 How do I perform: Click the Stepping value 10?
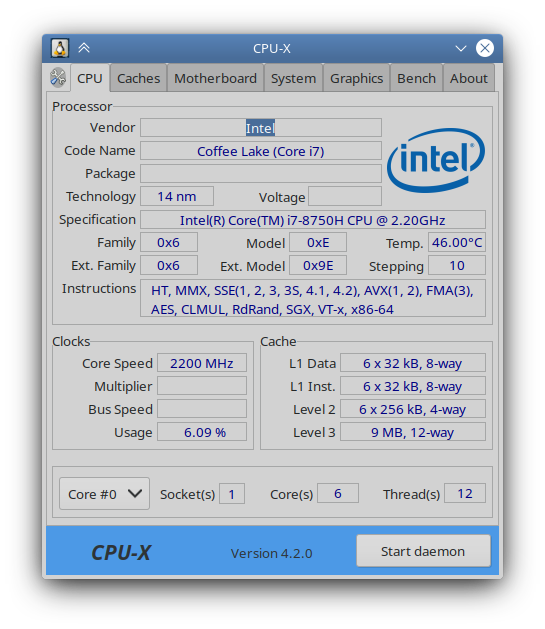(x=457, y=266)
